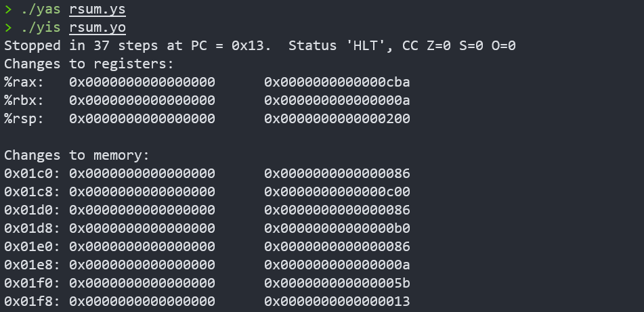The image size is (644, 312).
Task: Click the %rsp new value ending in 200
Action: (337, 119)
